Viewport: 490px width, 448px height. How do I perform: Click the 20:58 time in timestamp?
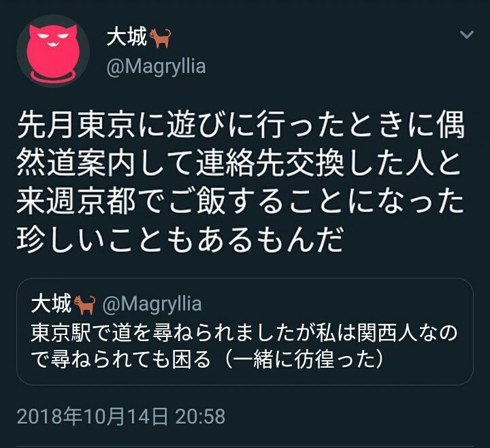(x=200, y=416)
